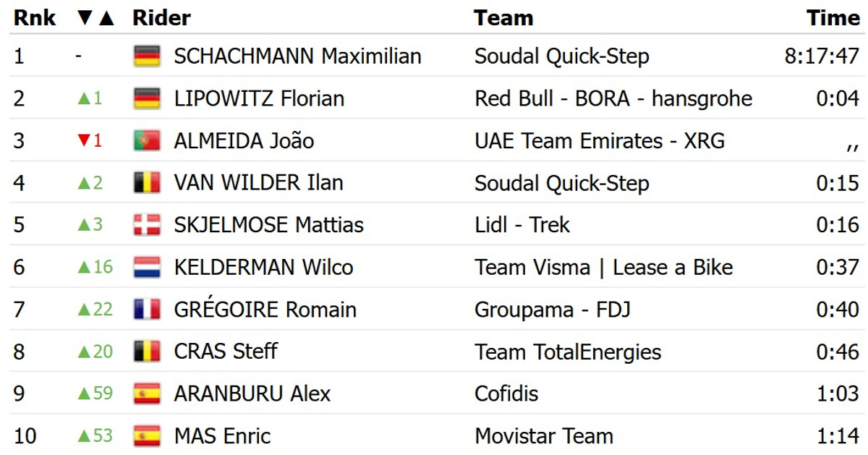
Task: Sort table by Rnk column header
Action: 35,18
